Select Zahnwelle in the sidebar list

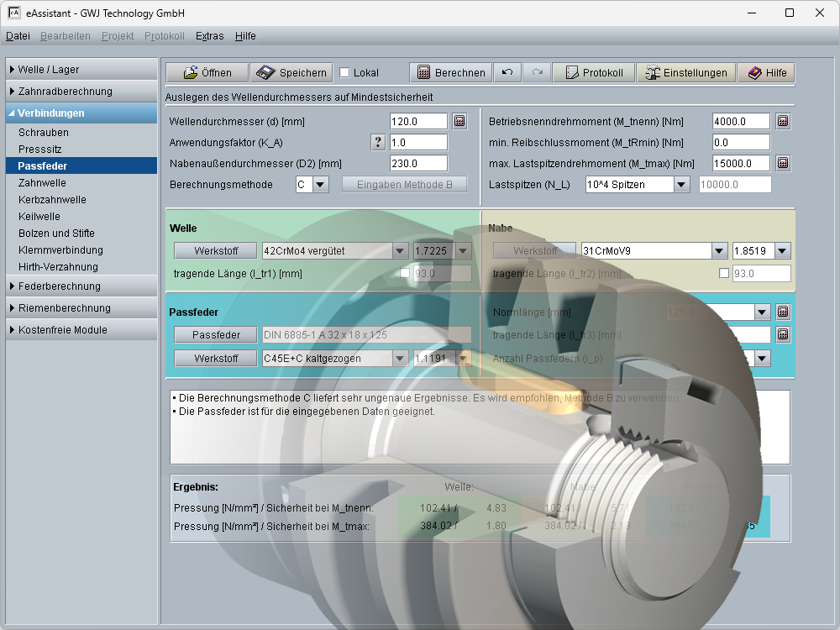click(x=42, y=183)
